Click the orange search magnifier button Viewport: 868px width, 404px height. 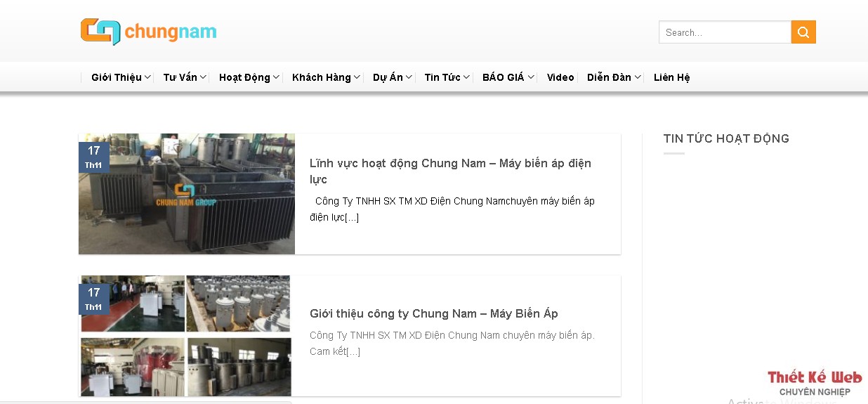[803, 32]
